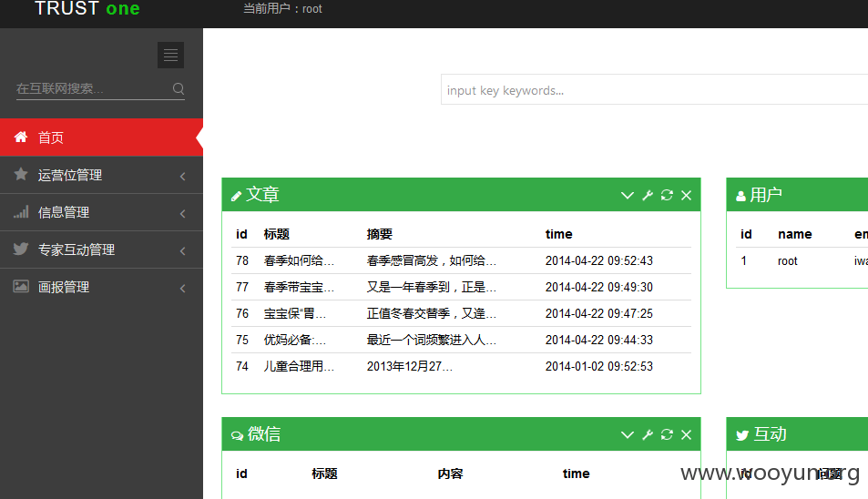The height and width of the screenshot is (499, 868).
Task: Open the 运营位管理 menu item
Action: 101,175
